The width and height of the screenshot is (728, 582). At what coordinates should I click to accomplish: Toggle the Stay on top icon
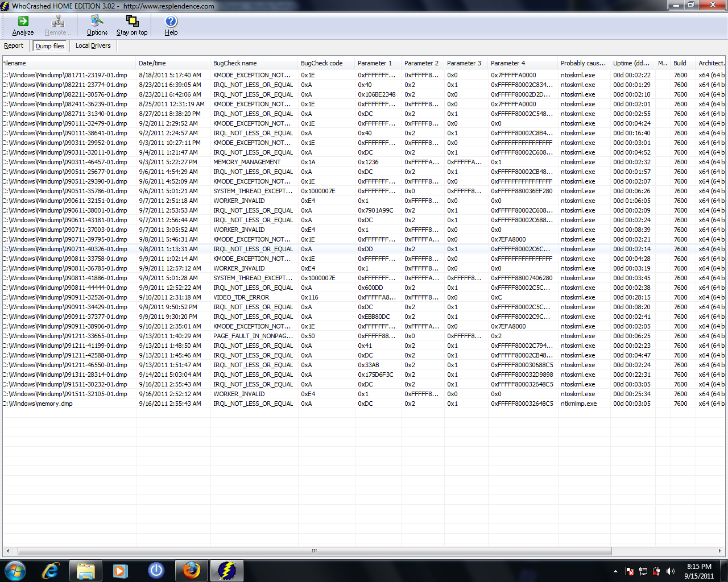click(x=132, y=26)
